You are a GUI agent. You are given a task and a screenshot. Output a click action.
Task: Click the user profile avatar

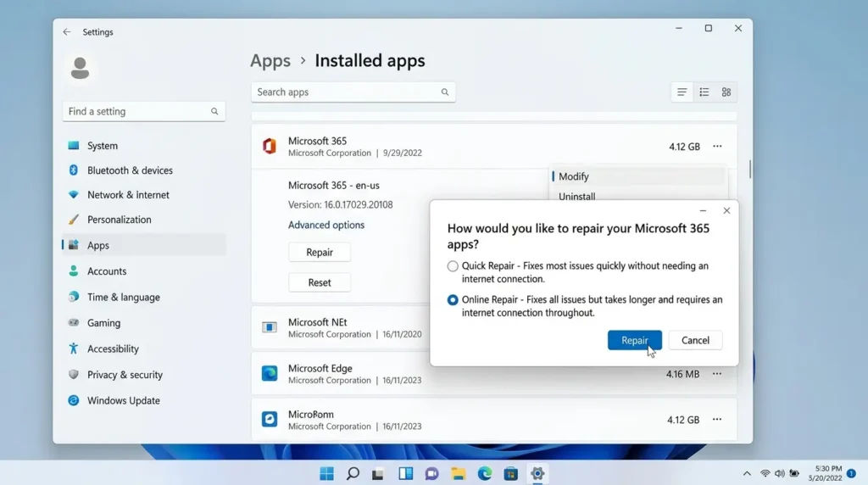80,68
